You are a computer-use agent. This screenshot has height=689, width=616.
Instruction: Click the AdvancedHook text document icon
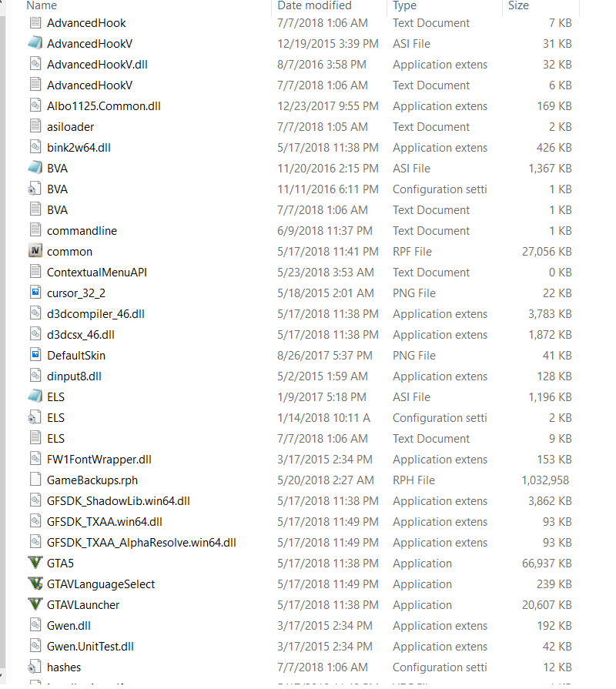tap(35, 23)
